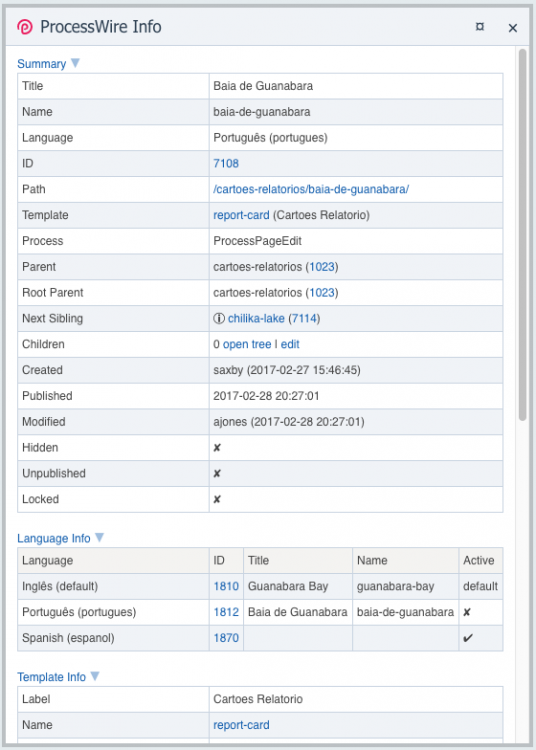
Task: Click the 'Title' column header in Language Info
Action: coord(258,560)
